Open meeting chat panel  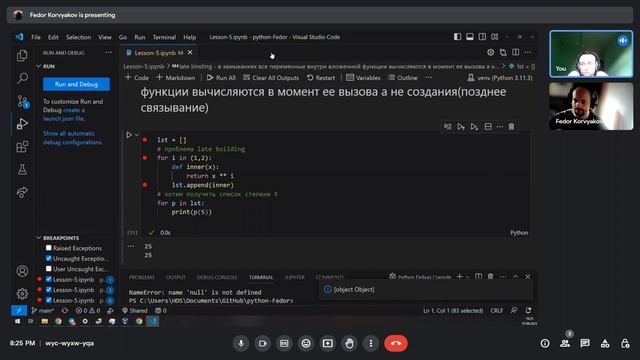[x=585, y=343]
